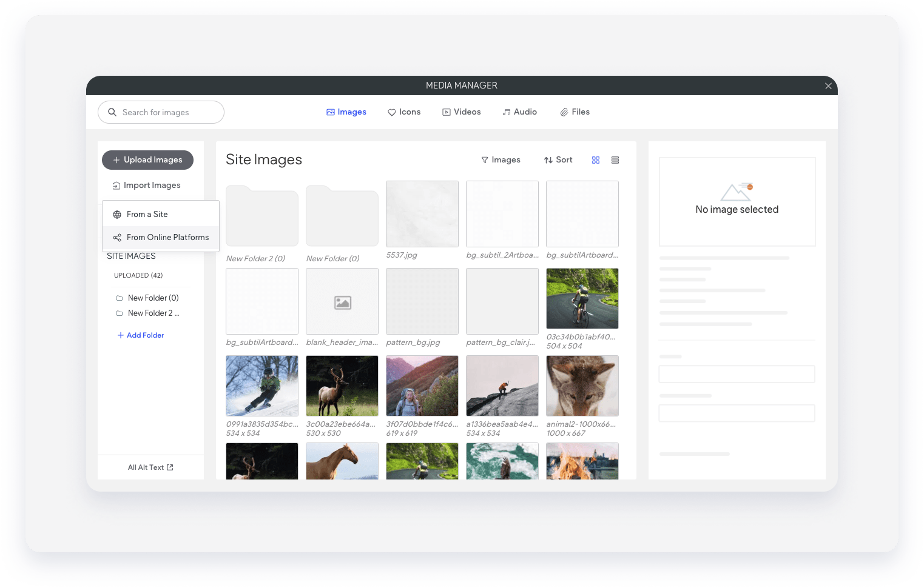Viewport: 924px width, 588px height.
Task: Select the deer image 3c00a23ebe664a...
Action: click(x=342, y=386)
